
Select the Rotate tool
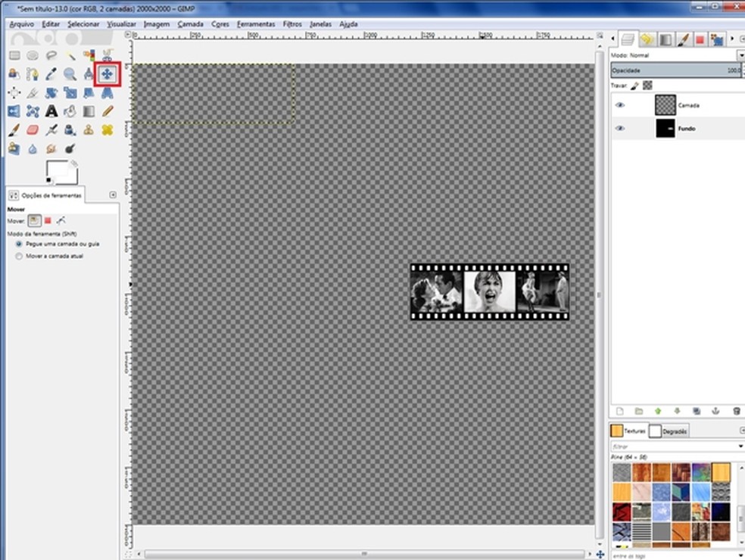click(x=51, y=92)
